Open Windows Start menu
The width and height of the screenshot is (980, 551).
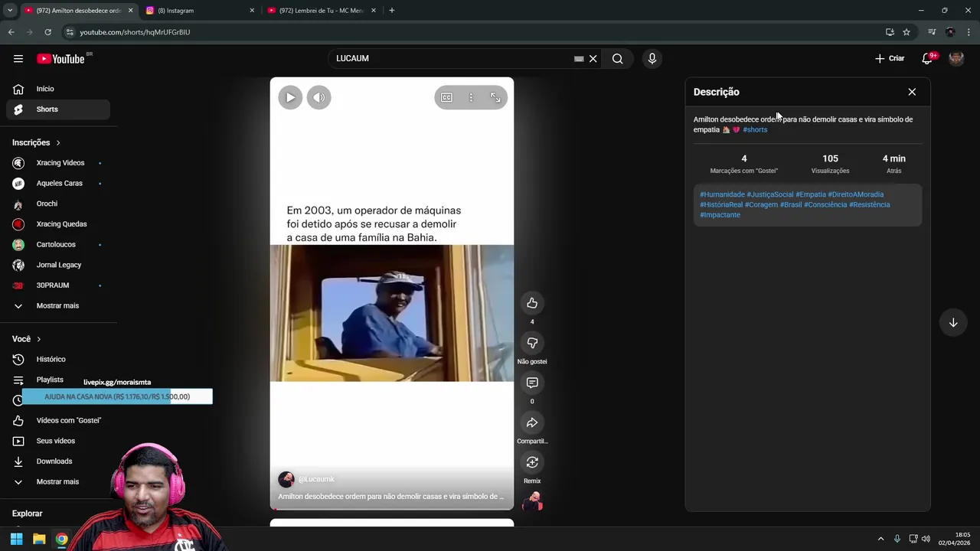(16, 539)
